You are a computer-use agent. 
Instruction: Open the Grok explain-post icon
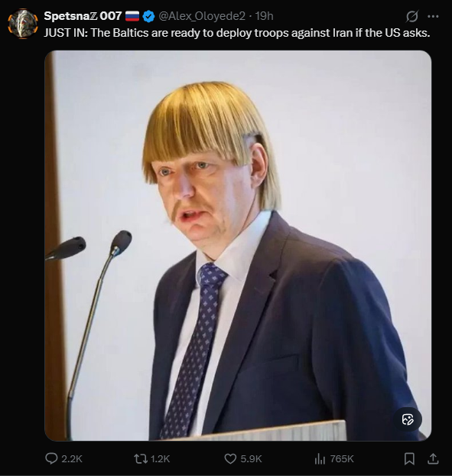[x=412, y=16]
